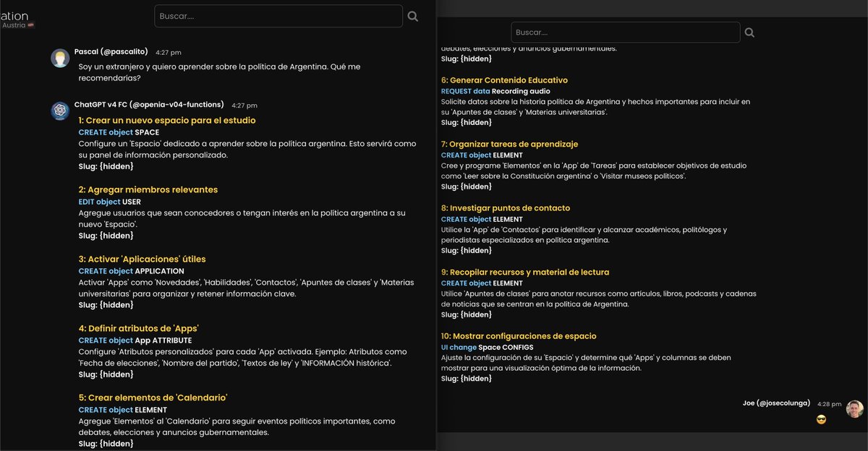Click 'CREATE object App ATTRIBUTE' action label
Screen dimensions: 868x451
pos(135,341)
